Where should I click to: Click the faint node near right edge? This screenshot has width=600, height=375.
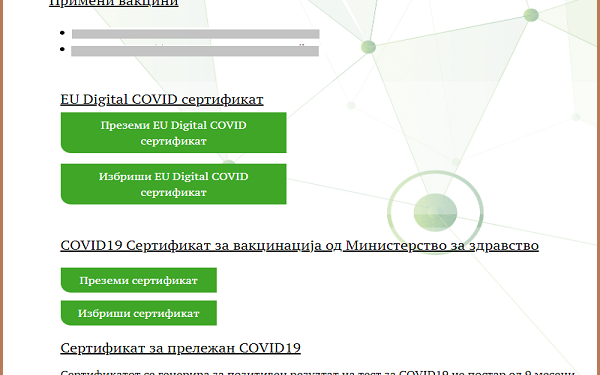pyautogui.click(x=576, y=117)
